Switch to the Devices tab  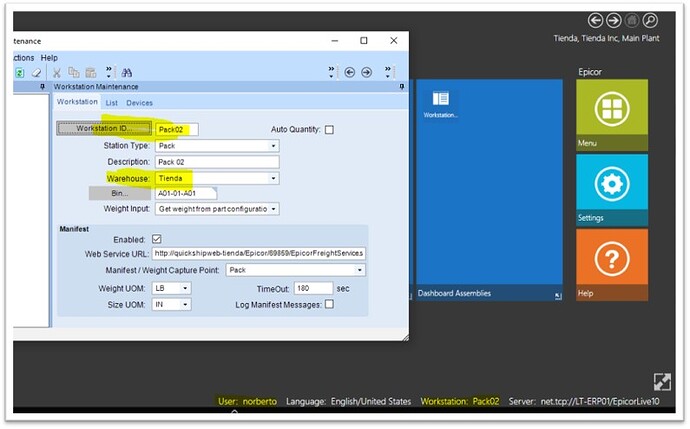139,103
